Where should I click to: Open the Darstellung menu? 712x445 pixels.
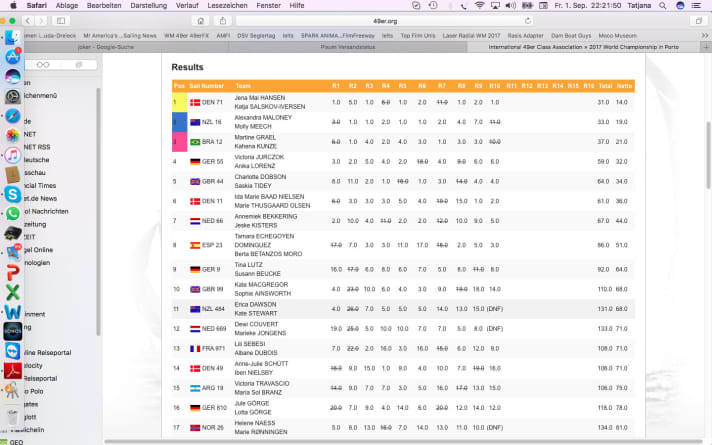[x=148, y=5]
